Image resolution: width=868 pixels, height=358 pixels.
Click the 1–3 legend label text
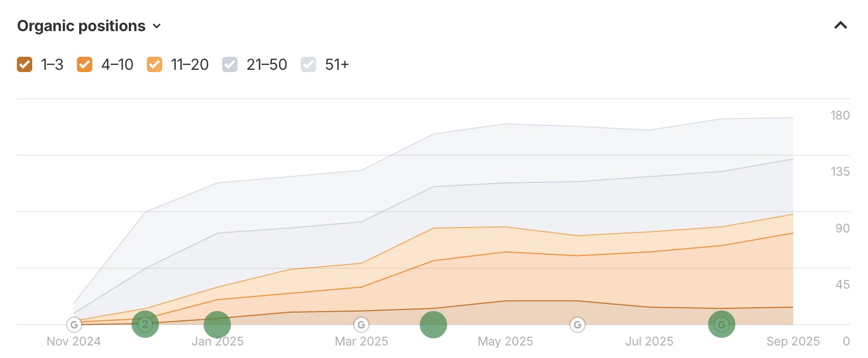click(52, 64)
